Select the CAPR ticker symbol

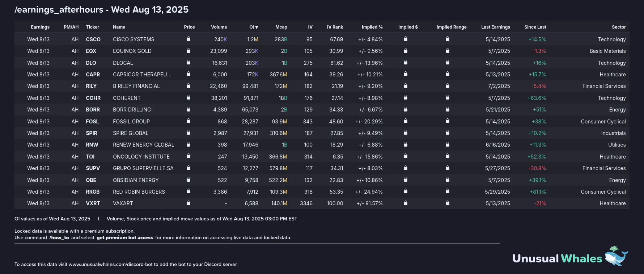tap(93, 75)
